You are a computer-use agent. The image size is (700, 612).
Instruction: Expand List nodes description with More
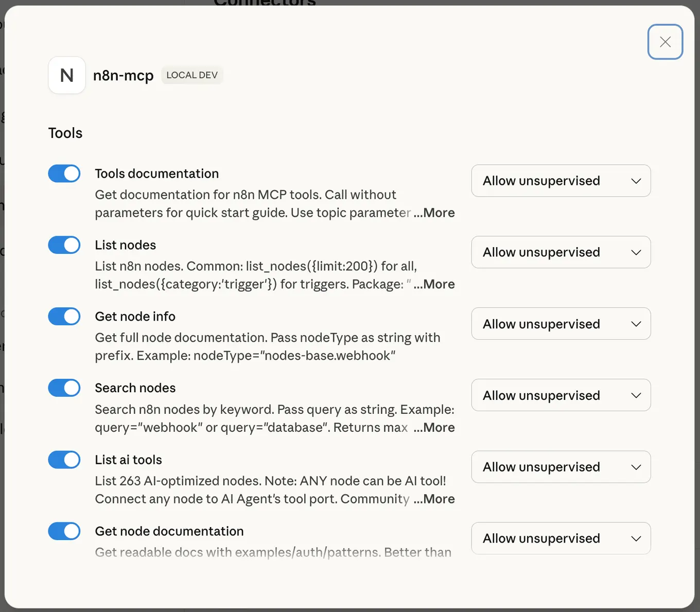click(434, 285)
